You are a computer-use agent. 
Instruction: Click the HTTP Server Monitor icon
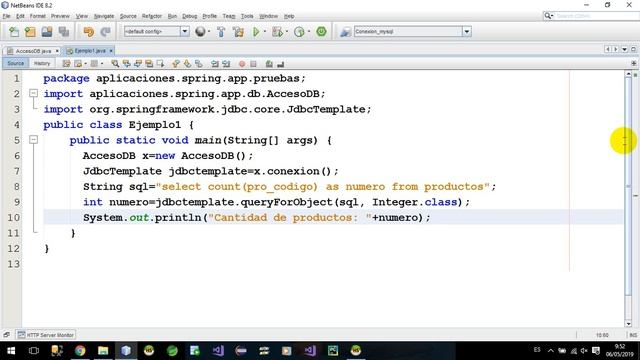pos(21,335)
